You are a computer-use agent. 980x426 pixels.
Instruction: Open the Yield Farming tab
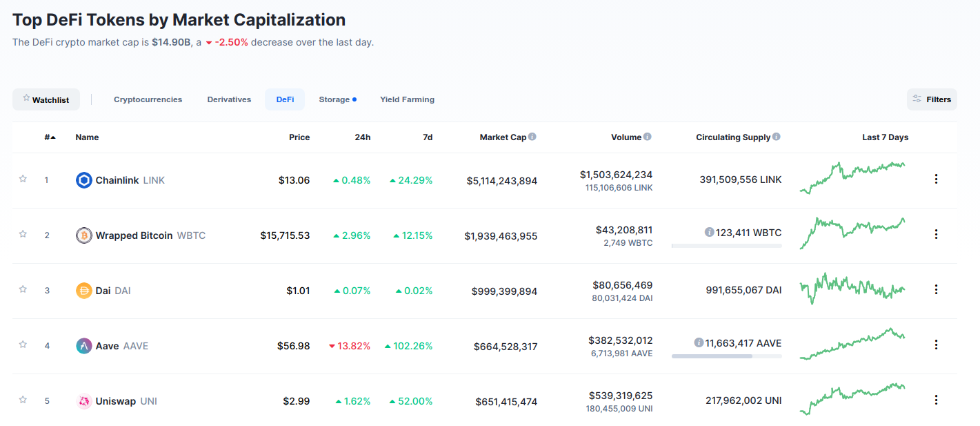(x=407, y=99)
